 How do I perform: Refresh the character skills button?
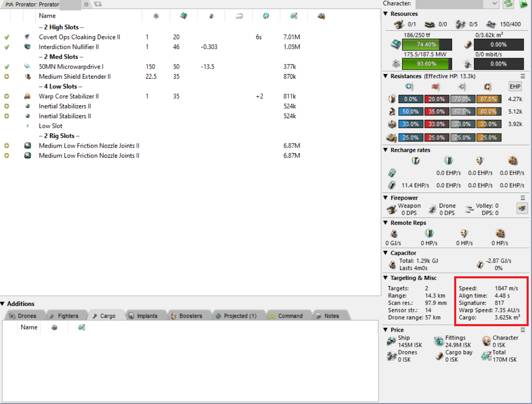coord(508,4)
